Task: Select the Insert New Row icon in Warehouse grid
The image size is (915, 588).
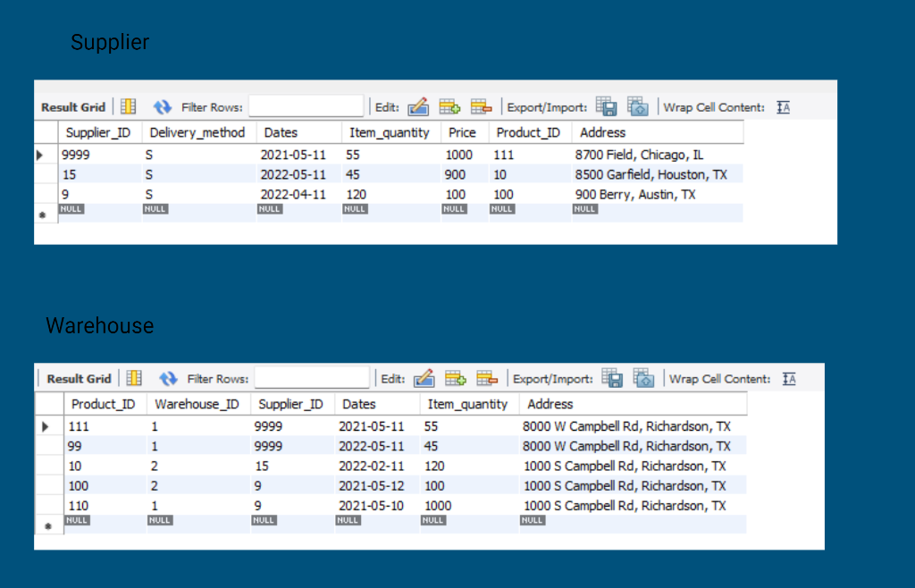Action: coord(455,378)
